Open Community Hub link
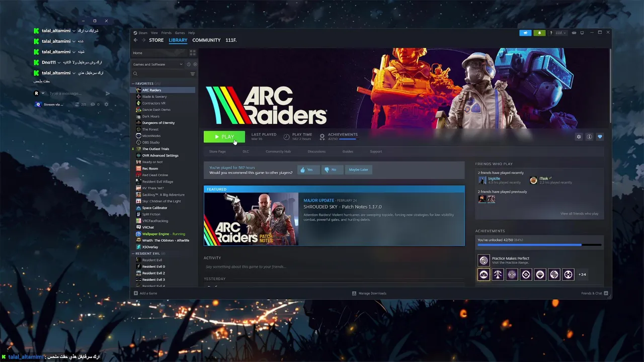The image size is (644, 362). (x=278, y=151)
